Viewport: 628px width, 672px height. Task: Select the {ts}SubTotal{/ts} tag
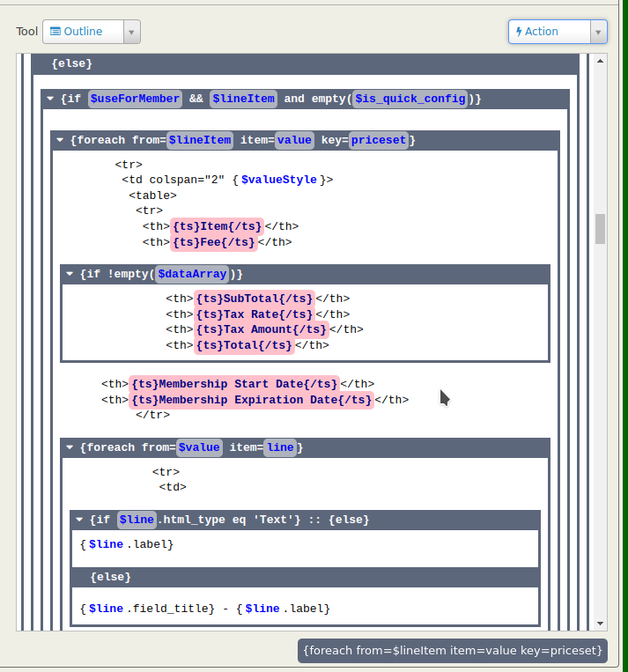click(x=254, y=299)
